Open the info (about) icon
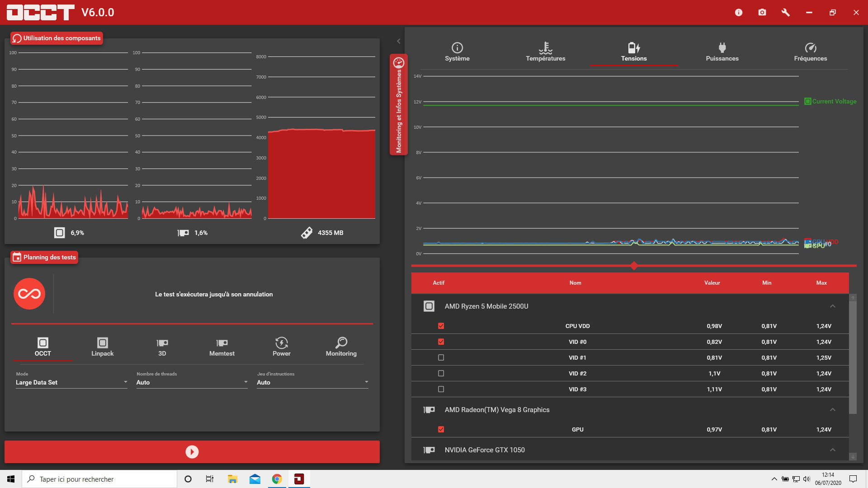Image resolution: width=868 pixels, height=488 pixels. (x=739, y=13)
